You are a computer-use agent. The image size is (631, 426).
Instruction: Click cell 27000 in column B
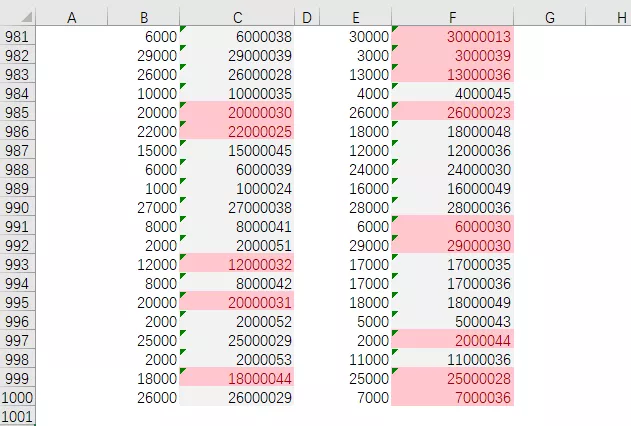[x=144, y=208]
